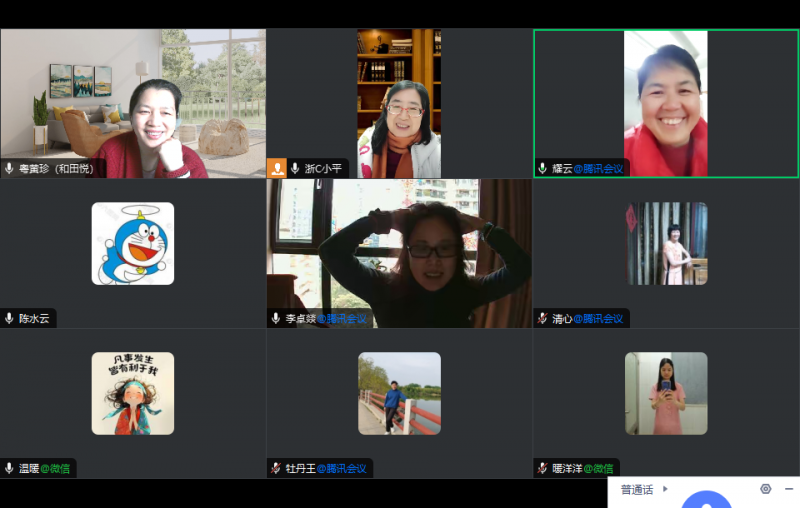Expand the arrow next to 普通话

pos(666,489)
